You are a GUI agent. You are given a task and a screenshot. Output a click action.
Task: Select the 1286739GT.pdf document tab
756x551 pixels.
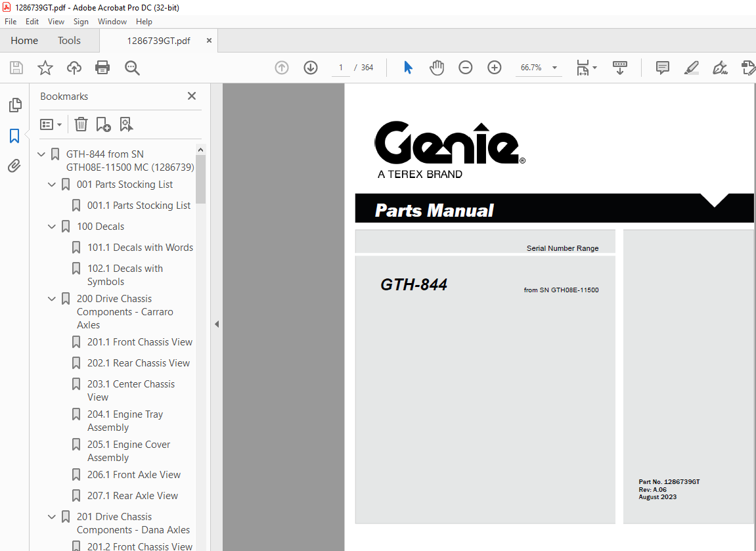point(158,41)
